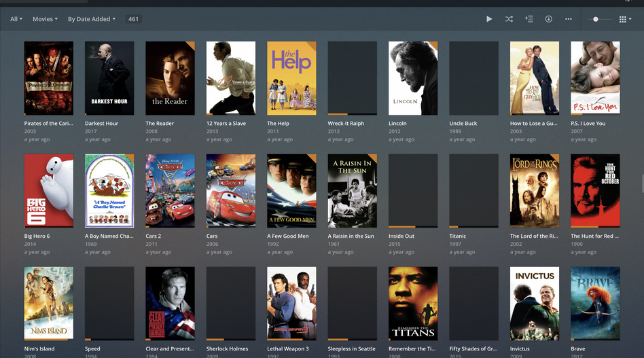This screenshot has height=358, width=644.
Task: Open the Nim's Island poster
Action: tap(48, 304)
